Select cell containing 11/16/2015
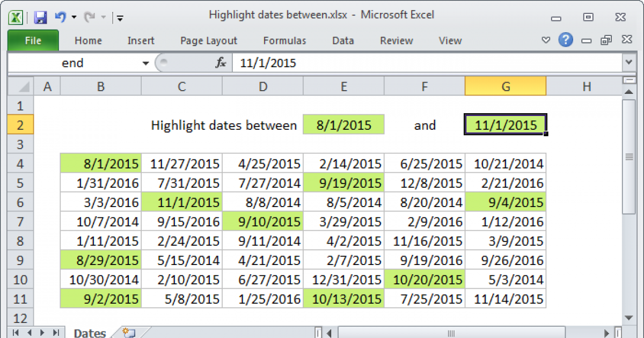Screen dimensions: 644x338 [x=425, y=241]
